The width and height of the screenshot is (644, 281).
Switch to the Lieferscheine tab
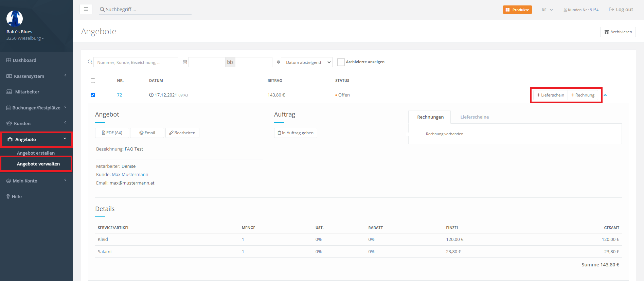point(475,117)
